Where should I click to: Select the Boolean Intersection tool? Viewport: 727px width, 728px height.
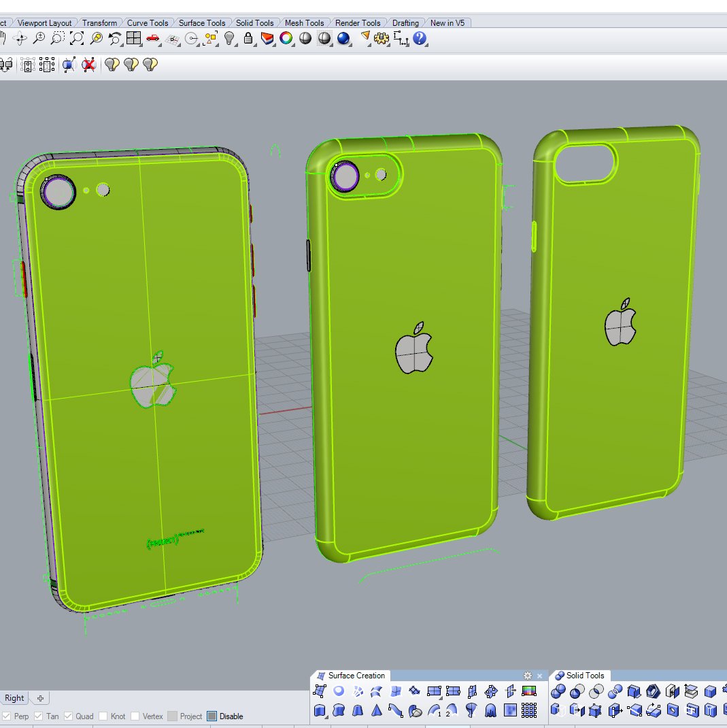(596, 691)
